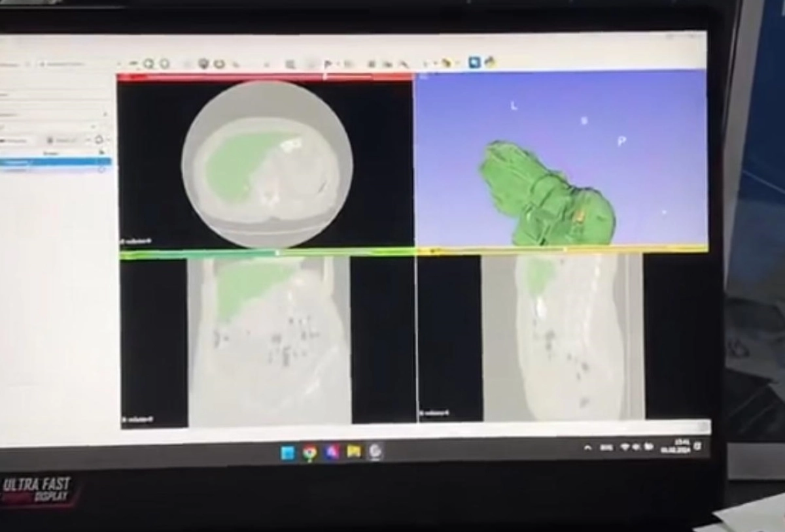The image size is (785, 532).
Task: Select the highlighted blue row in left panel
Action: coord(52,161)
